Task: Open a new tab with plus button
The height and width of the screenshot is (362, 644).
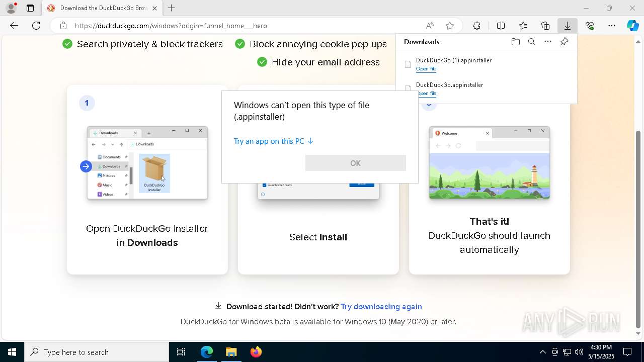Action: 171,8
